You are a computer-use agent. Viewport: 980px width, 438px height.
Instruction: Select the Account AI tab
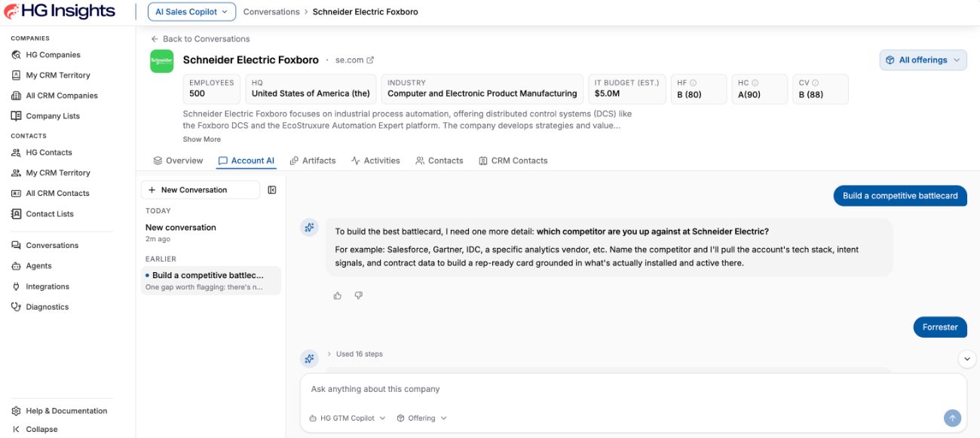246,161
